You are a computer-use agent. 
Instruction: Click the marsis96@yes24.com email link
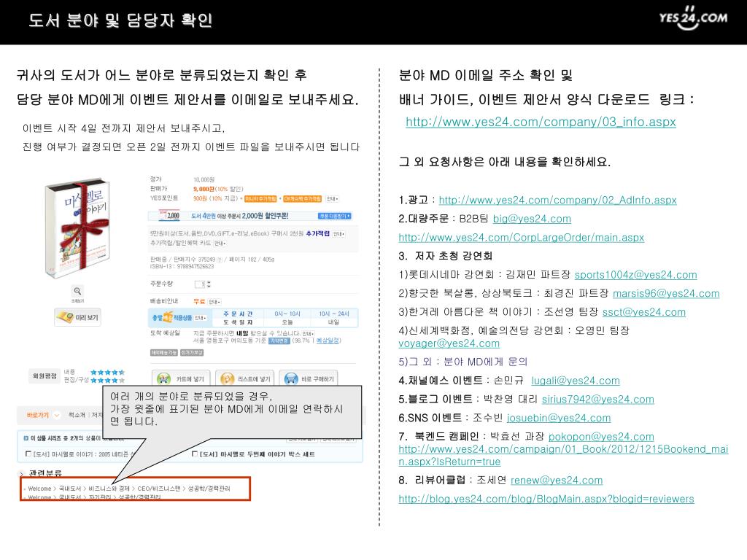coord(666,293)
